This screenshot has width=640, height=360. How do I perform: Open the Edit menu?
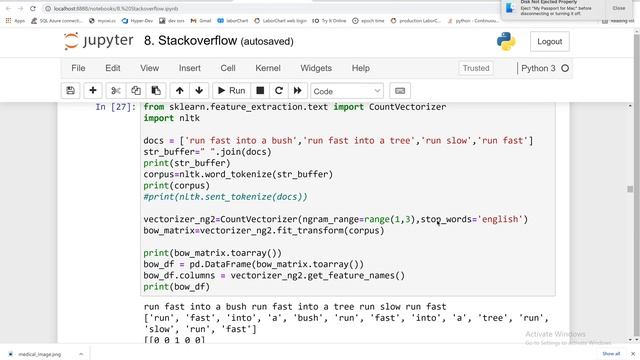point(113,68)
